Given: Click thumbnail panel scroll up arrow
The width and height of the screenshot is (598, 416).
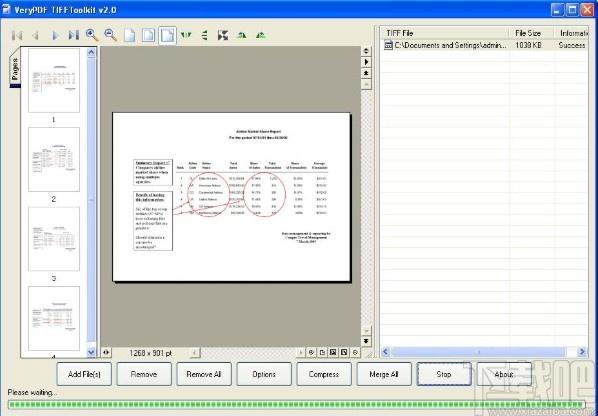Looking at the screenshot, I should 92,52.
